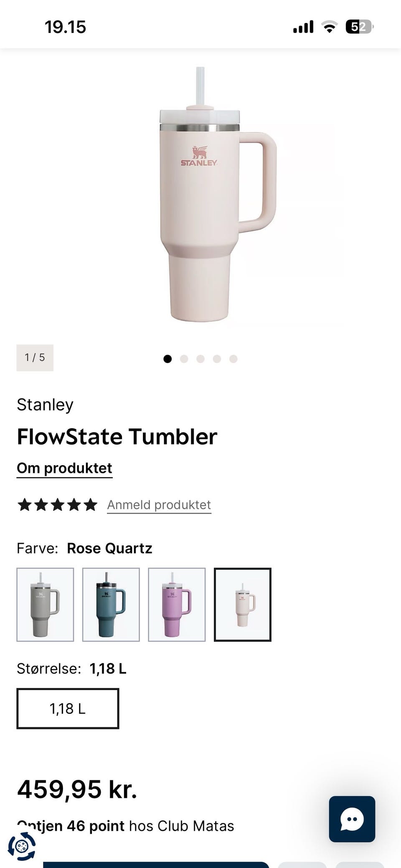Open cookie settings icon
401x868 pixels.
(22, 846)
